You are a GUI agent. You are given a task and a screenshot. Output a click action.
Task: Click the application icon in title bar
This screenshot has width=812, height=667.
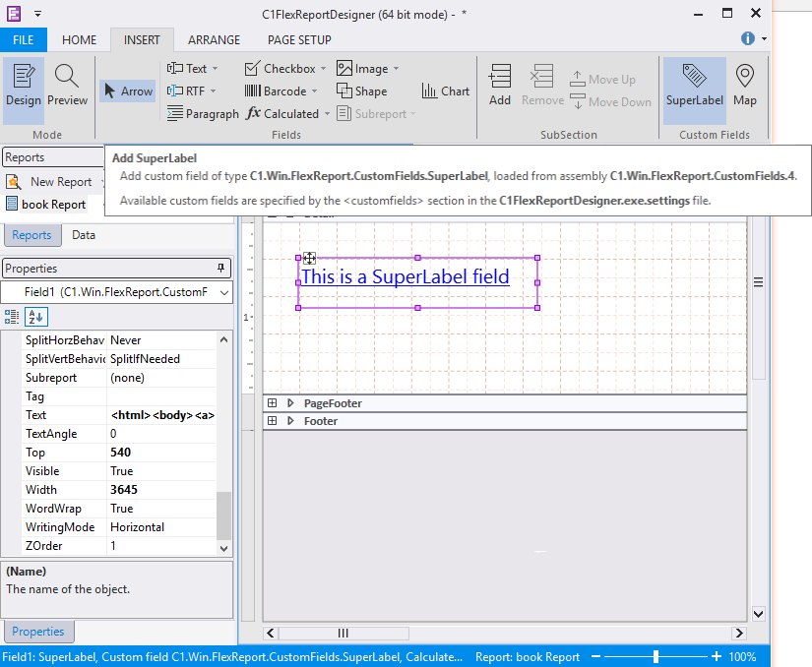[14, 14]
